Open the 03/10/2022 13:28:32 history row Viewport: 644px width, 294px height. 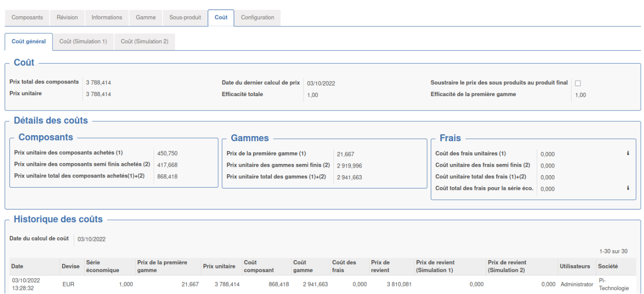(26, 284)
